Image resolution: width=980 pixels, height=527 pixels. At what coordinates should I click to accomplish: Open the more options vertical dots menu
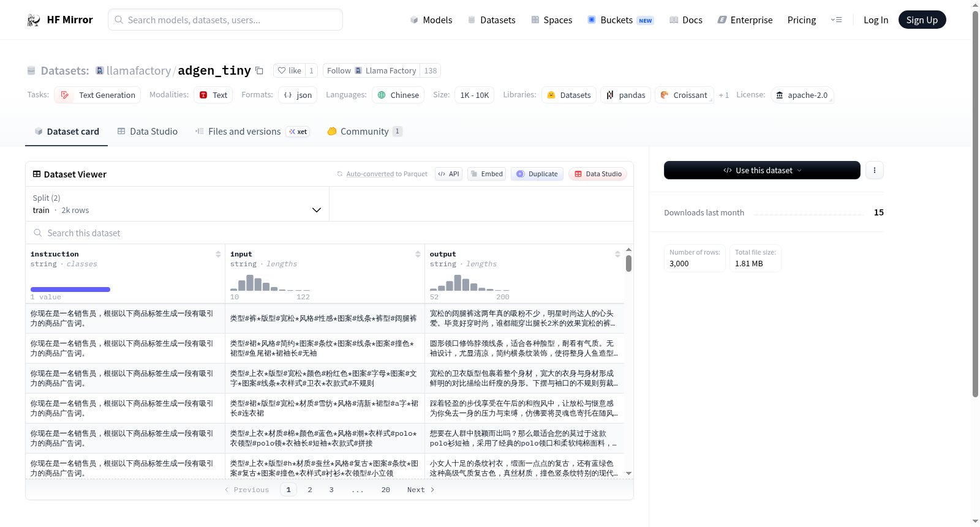875,170
